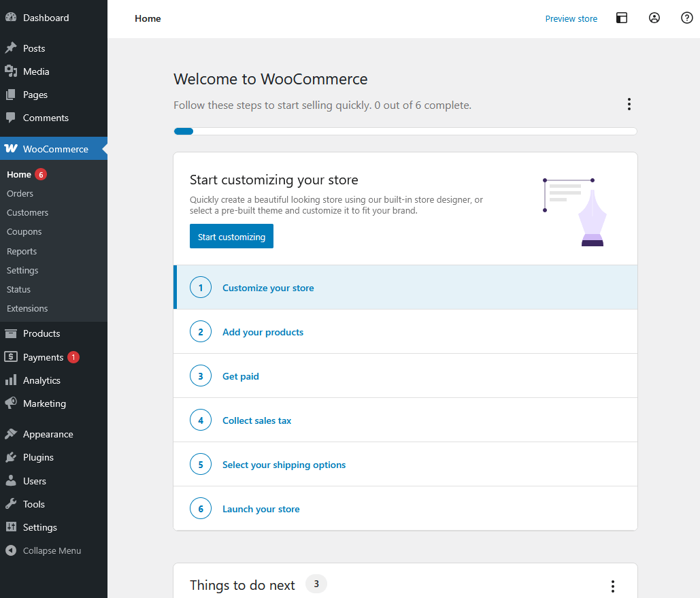Click the red badge 1 beside Payments

click(x=73, y=357)
